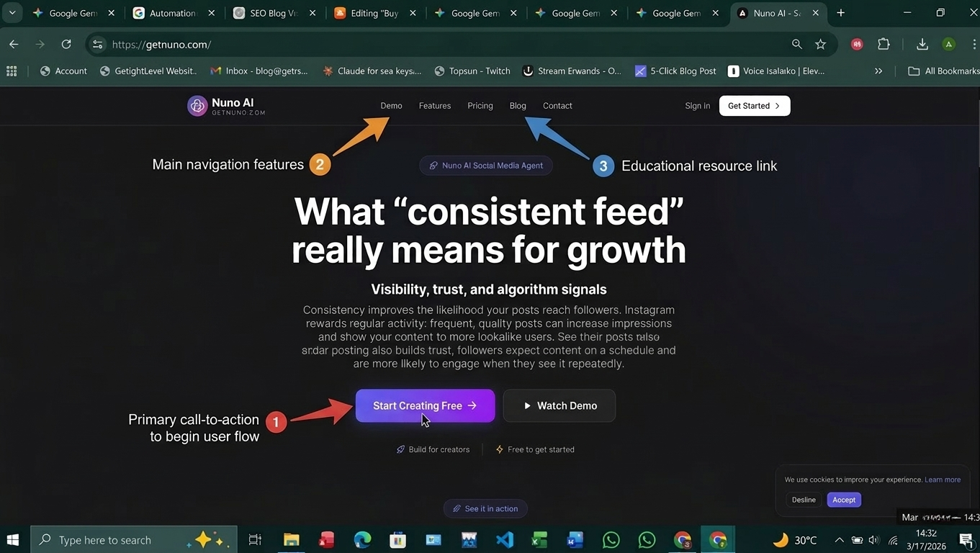Viewport: 980px width, 553px height.
Task: Play the Watch Demo button
Action: pyautogui.click(x=559, y=405)
